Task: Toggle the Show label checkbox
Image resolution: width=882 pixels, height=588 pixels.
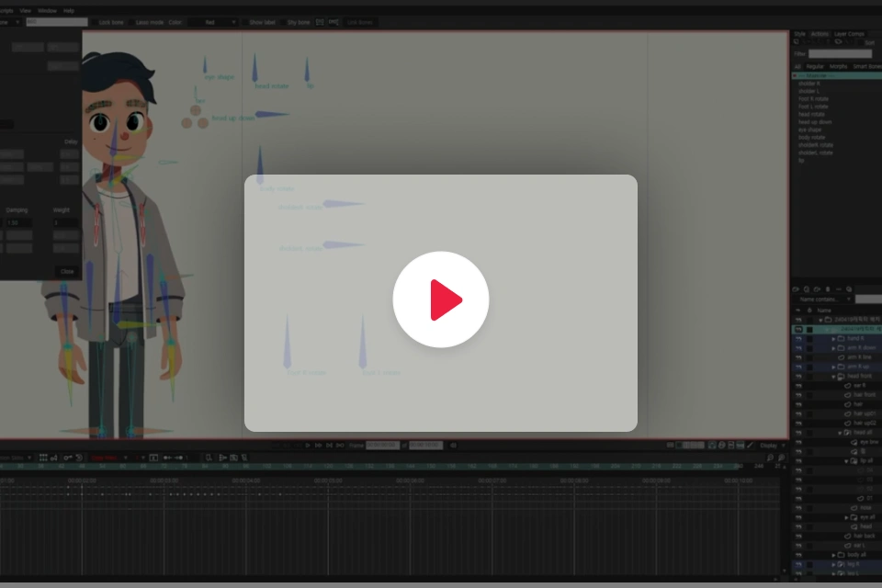Action: [244, 22]
